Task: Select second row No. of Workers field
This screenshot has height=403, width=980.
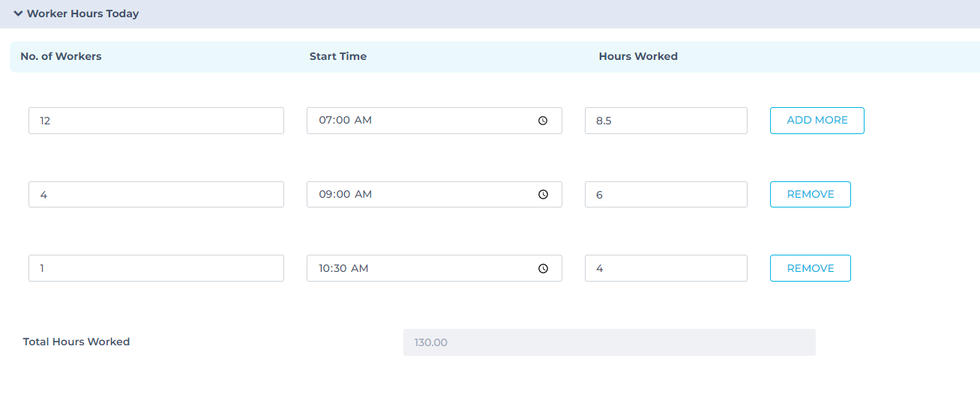Action: 156,195
